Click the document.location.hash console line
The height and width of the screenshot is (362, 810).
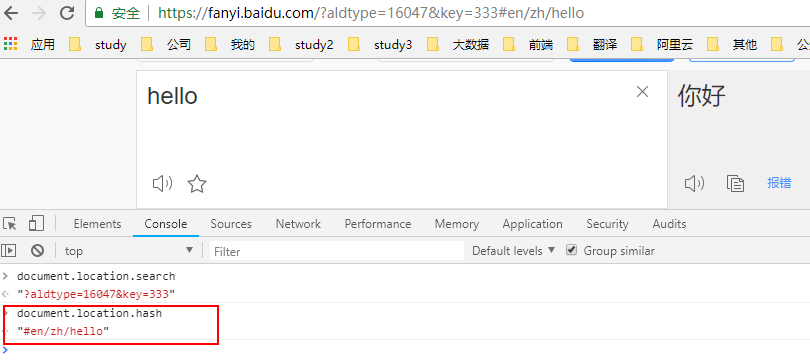[89, 313]
